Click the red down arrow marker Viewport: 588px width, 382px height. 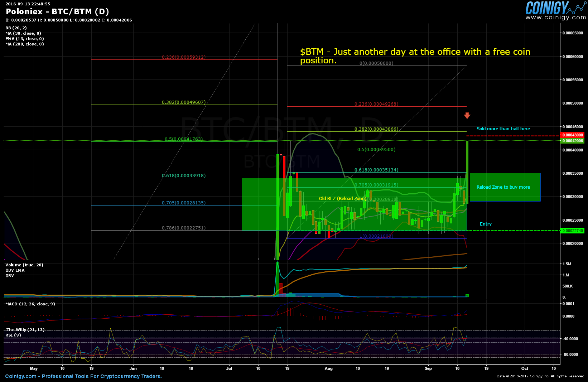coord(467,115)
